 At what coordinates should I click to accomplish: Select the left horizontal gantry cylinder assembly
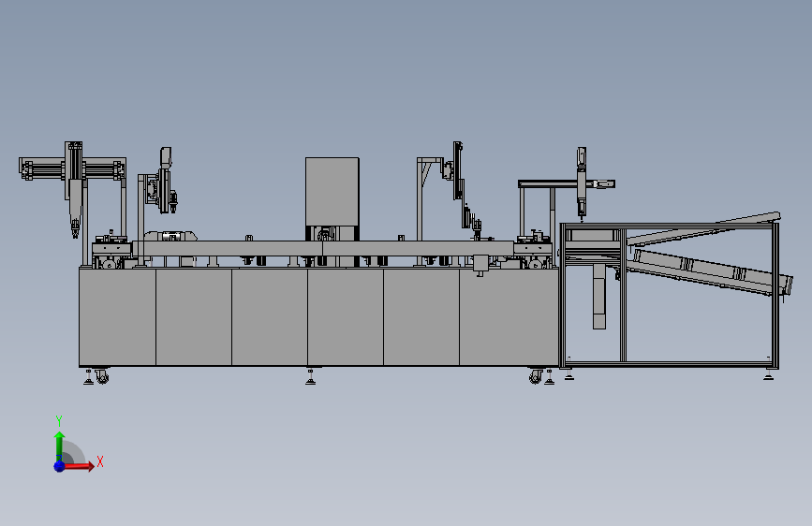72,169
